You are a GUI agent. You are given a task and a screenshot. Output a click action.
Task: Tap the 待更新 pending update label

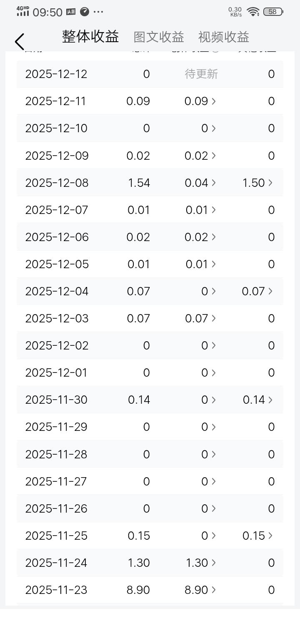(x=201, y=74)
